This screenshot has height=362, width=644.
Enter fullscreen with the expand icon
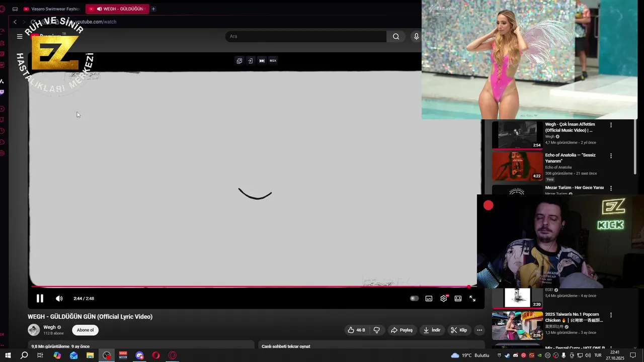pos(472,299)
